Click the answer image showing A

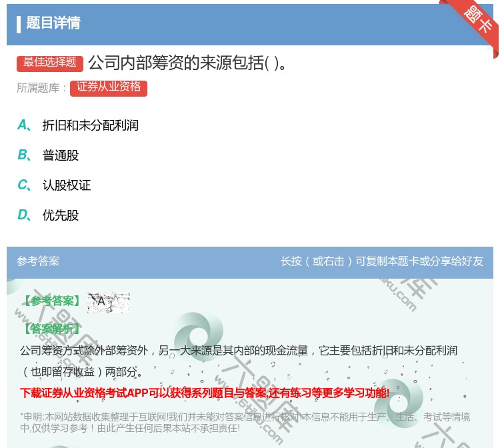point(108,302)
